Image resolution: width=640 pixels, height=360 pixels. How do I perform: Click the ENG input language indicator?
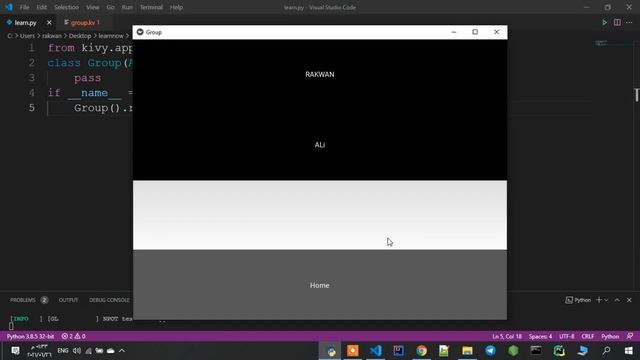pyautogui.click(x=62, y=351)
